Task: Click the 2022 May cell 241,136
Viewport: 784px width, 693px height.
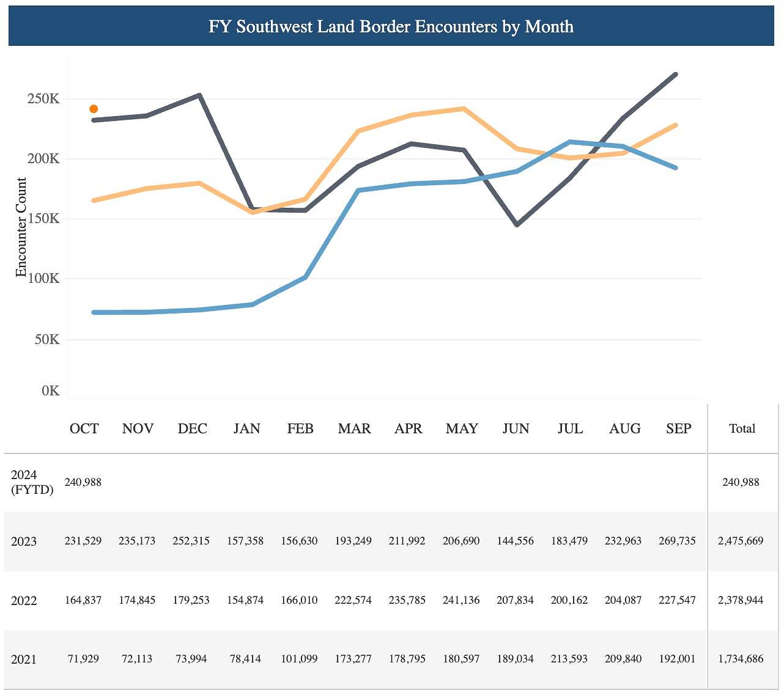Action: (462, 600)
